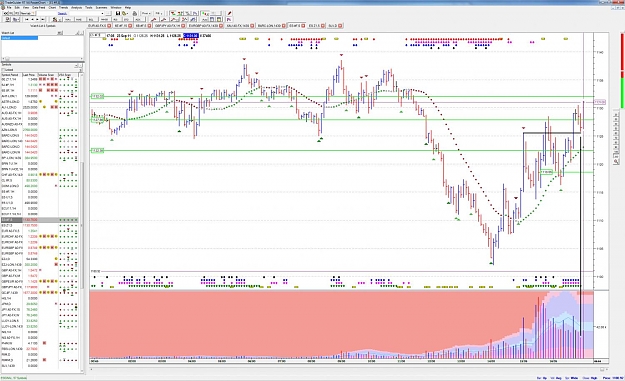625x381 pixels.
Task: Select the red pen drawing tool icon
Action: (229, 13)
